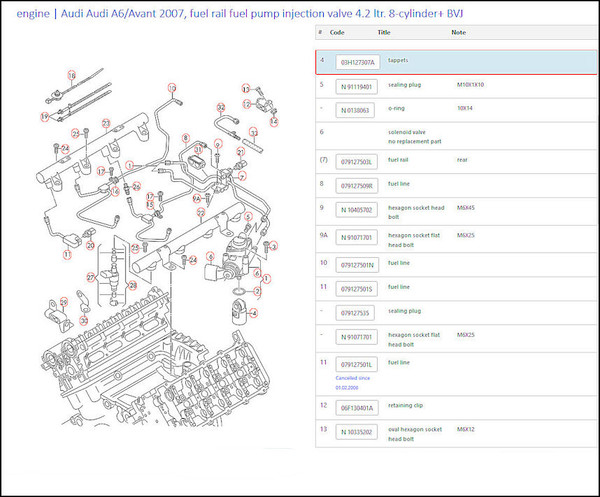Open retaining clip code 06F130401A
The width and height of the screenshot is (600, 497).
pyautogui.click(x=357, y=407)
